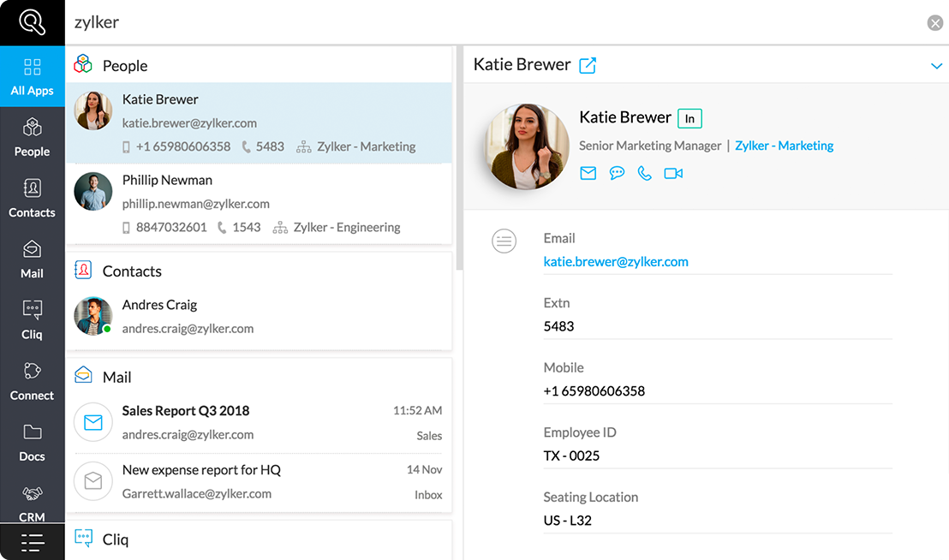Click the Contacts section icon

click(83, 270)
